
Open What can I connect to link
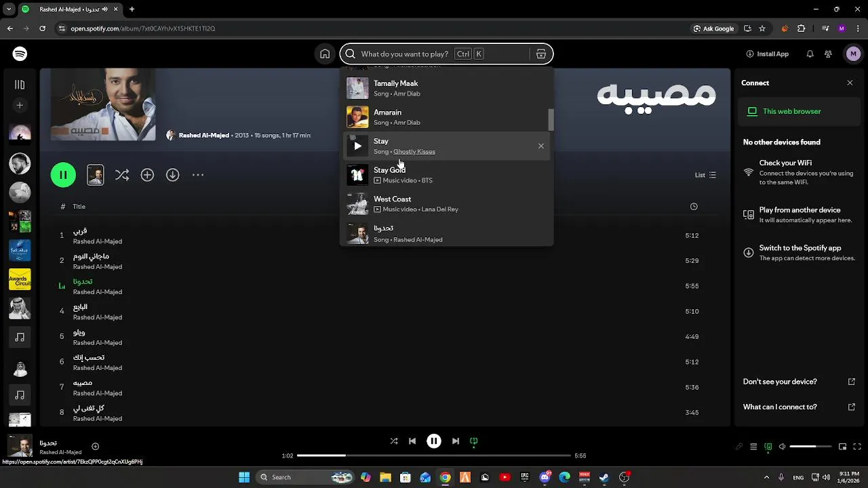click(x=799, y=407)
